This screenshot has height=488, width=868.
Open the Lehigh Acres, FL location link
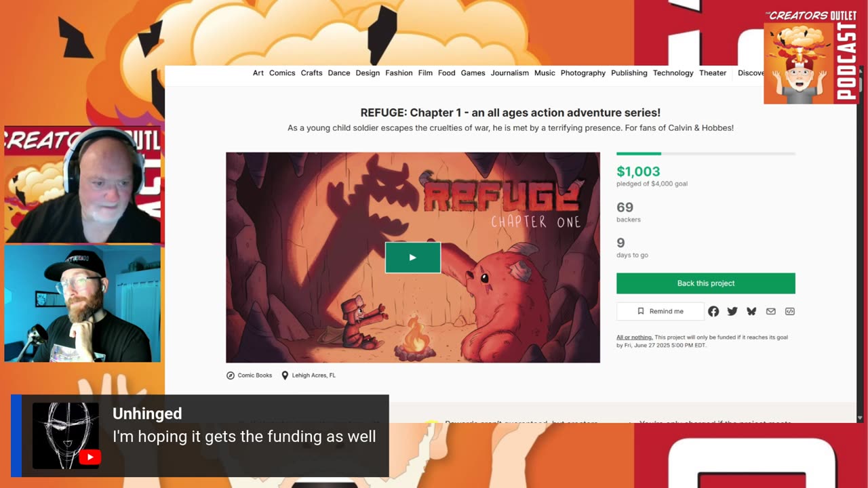click(x=309, y=375)
